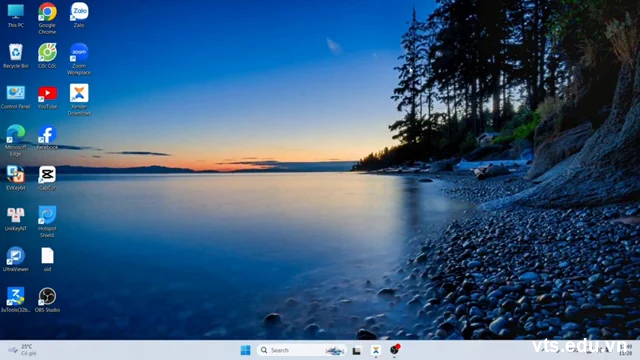The image size is (640, 360).
Task: Select the Hotspot Shield shortcut
Action: pos(47,222)
